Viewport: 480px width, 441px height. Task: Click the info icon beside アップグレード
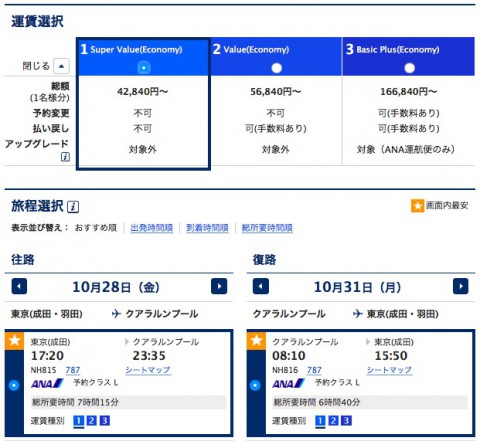coord(65,157)
